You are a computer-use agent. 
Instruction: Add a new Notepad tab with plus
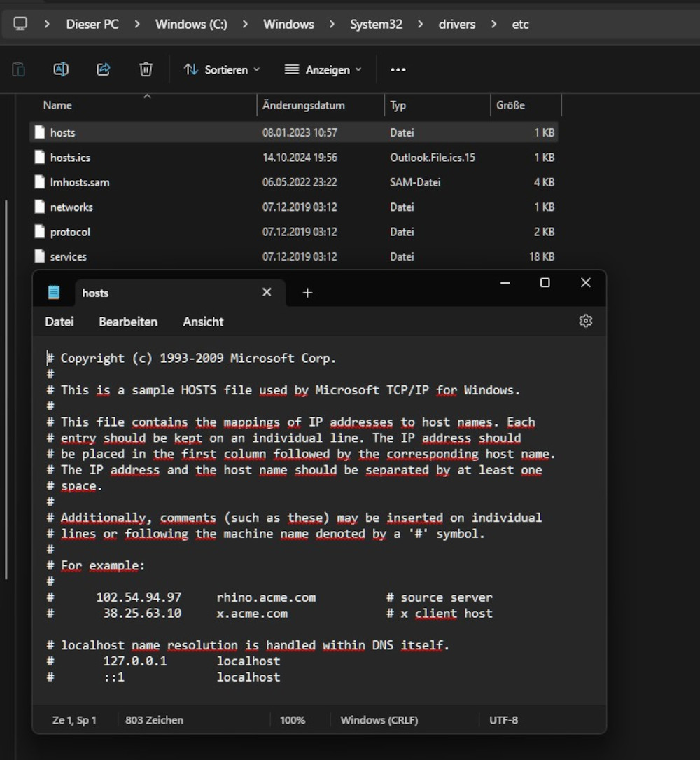click(307, 293)
